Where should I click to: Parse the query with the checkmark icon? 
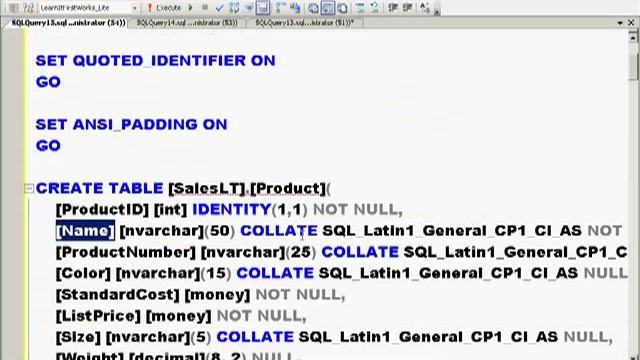[219, 7]
